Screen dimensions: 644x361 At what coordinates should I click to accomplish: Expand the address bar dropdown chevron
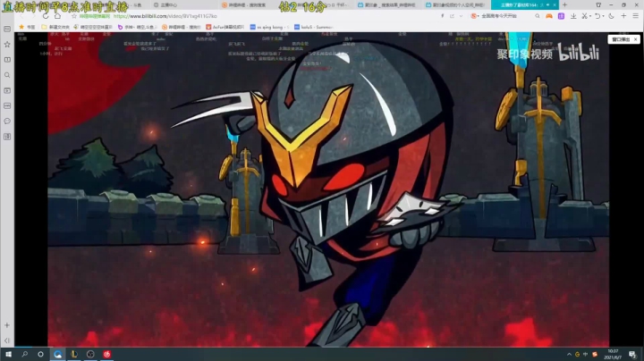461,16
